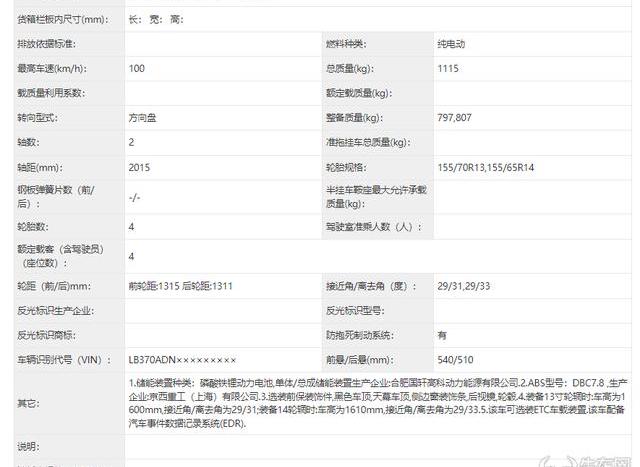
Task: Click the 纯电动 fuel type value
Action: pos(451,44)
